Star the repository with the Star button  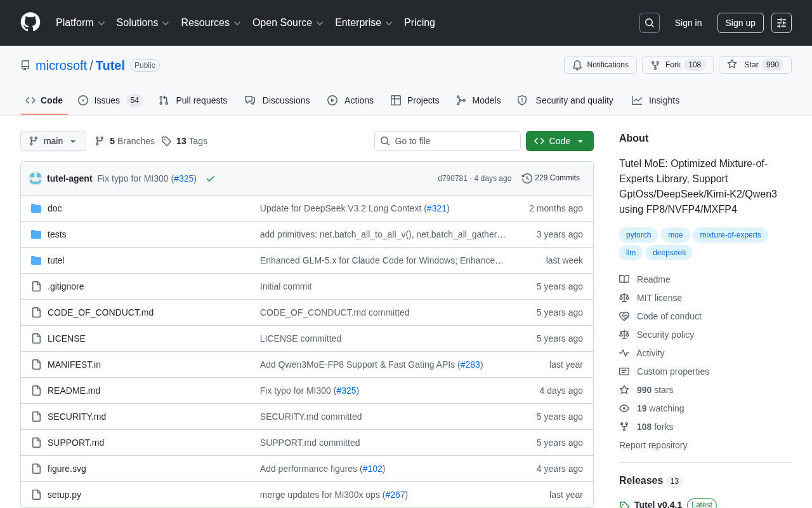(755, 65)
